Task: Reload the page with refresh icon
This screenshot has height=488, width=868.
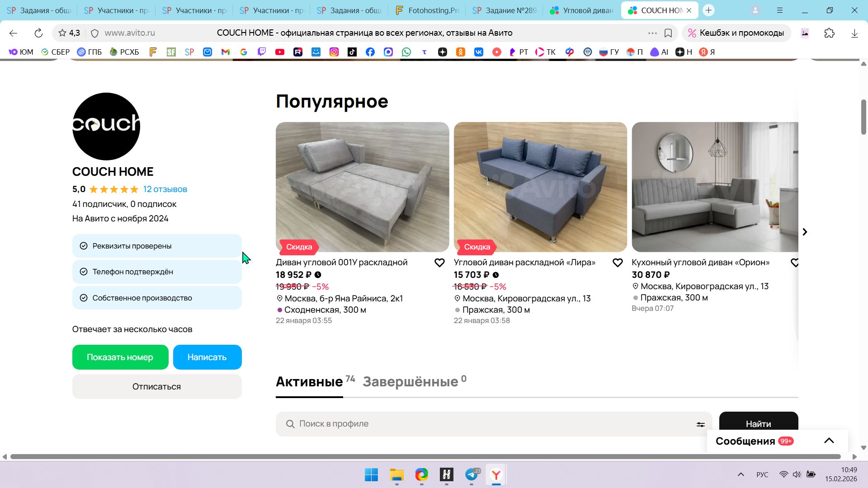Action: tap(38, 33)
